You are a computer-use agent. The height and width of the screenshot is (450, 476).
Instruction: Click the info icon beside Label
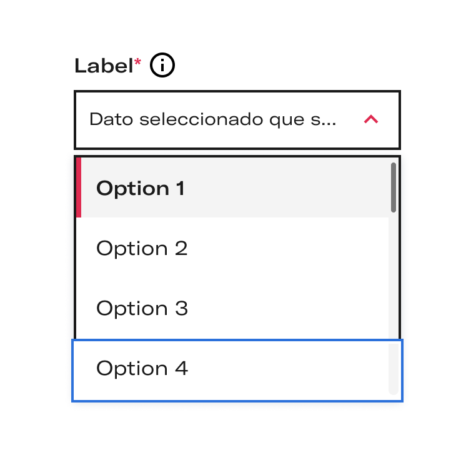[x=162, y=65]
